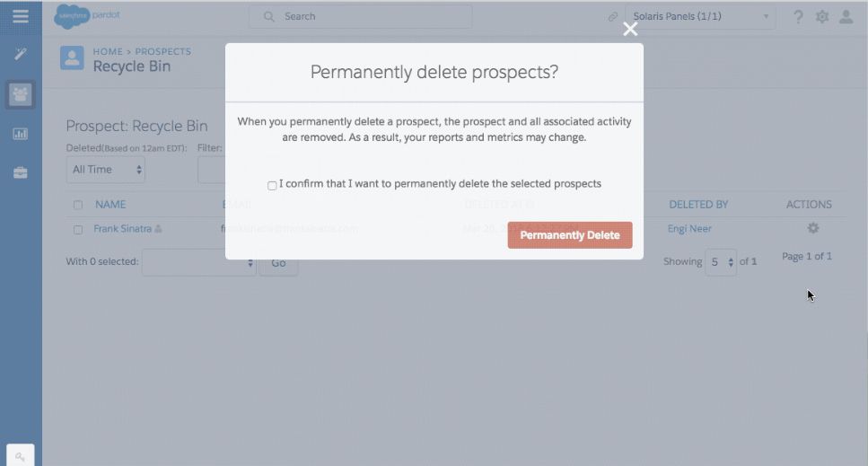Open the settings gear in top bar
Screen dimensions: 868x466
point(822,16)
